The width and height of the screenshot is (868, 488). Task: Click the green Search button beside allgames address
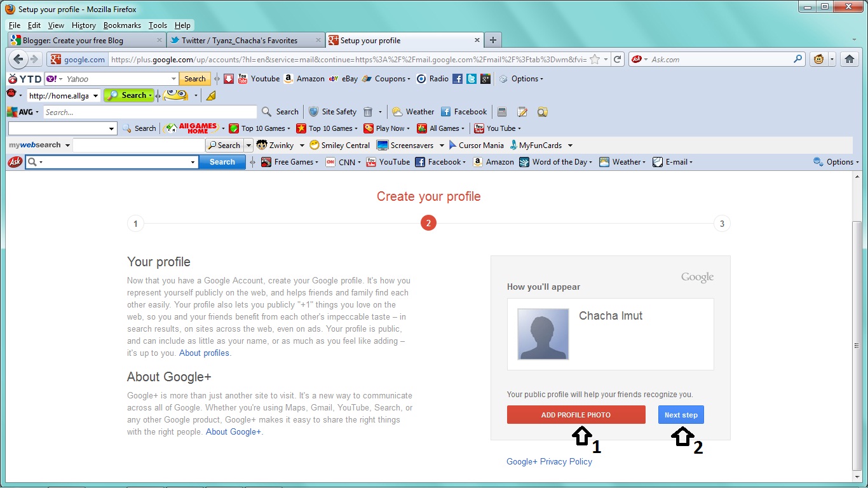(x=130, y=95)
